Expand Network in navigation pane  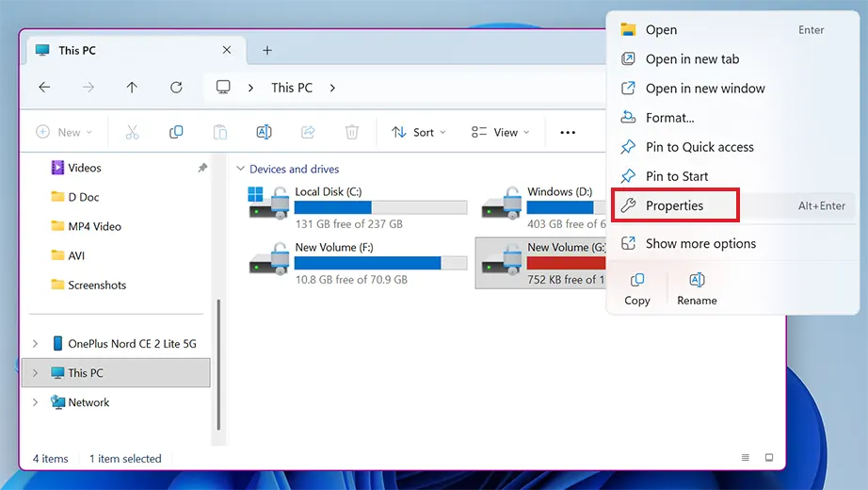coord(35,402)
